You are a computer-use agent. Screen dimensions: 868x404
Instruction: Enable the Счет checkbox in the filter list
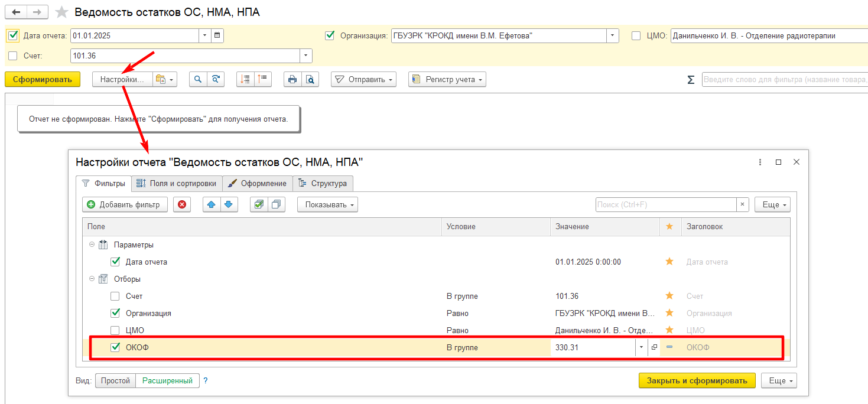point(115,297)
